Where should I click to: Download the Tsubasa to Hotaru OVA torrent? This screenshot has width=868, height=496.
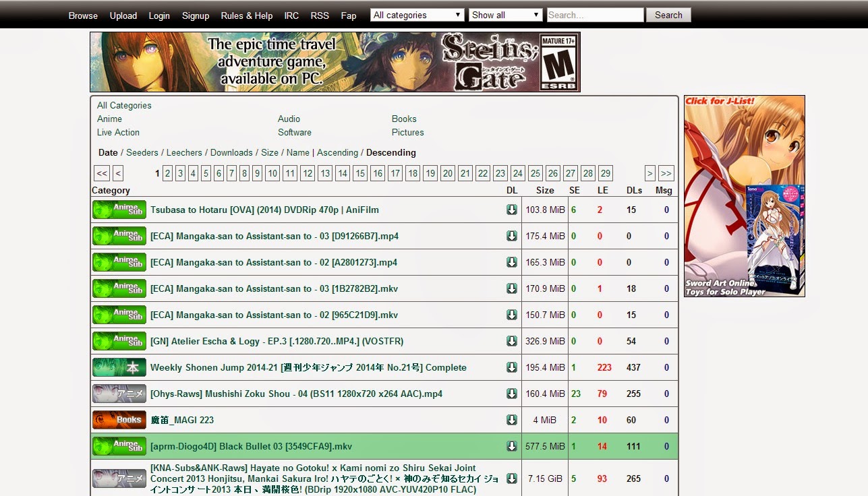click(x=512, y=210)
